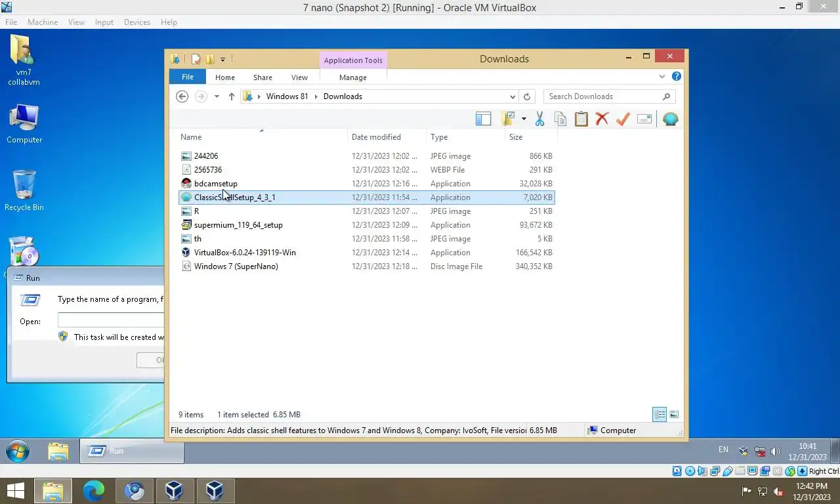Select supermium_119_64_setup application
This screenshot has width=840, height=504.
pyautogui.click(x=366, y=225)
